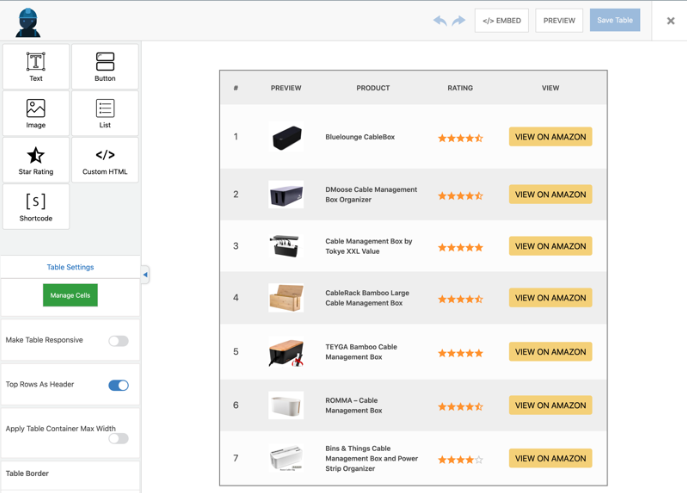Screen dimensions: 687x493
Task: Select the five-star rating in Tokye row
Action: (460, 247)
